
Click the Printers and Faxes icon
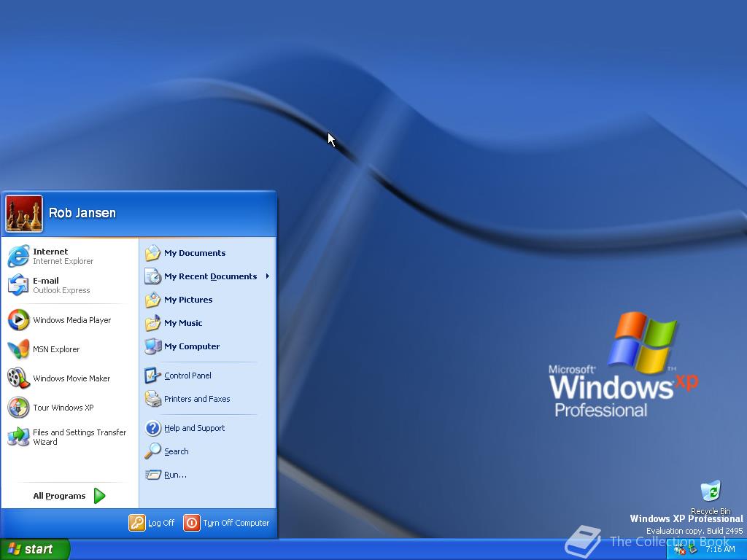coord(152,399)
